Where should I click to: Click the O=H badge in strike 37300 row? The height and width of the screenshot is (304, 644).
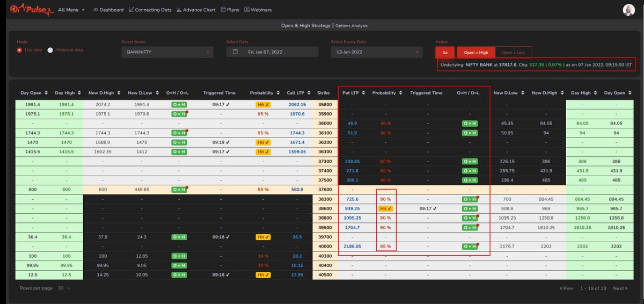(470, 161)
